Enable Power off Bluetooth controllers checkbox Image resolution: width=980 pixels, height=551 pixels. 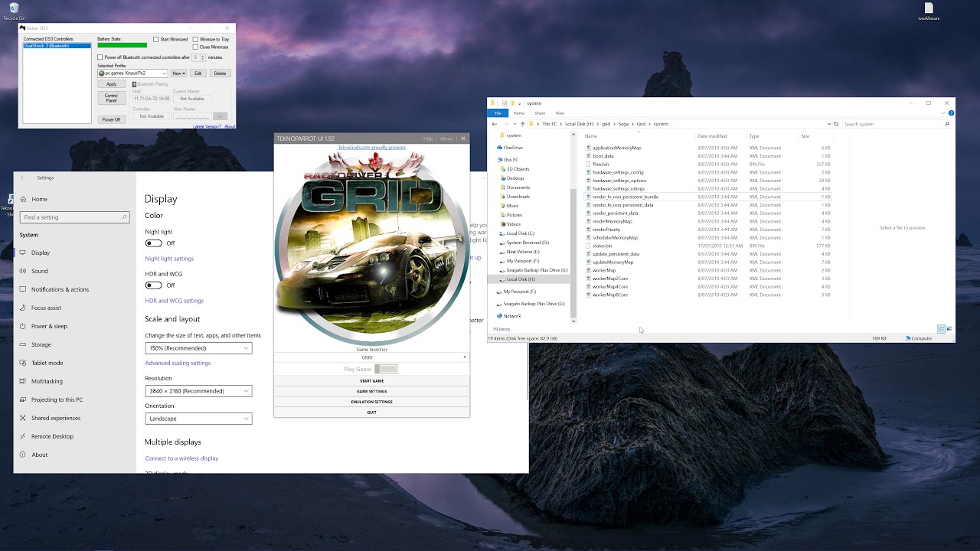coord(100,57)
